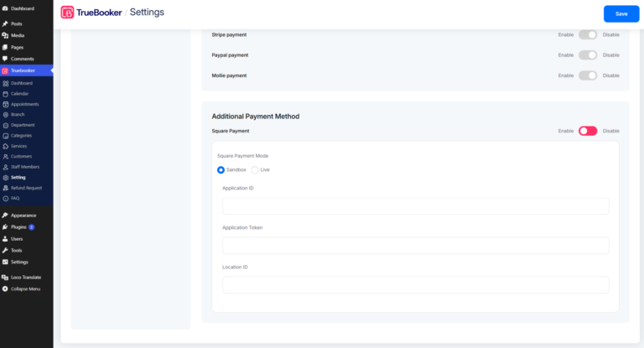
Task: Click the Location ID field
Action: coord(416,285)
